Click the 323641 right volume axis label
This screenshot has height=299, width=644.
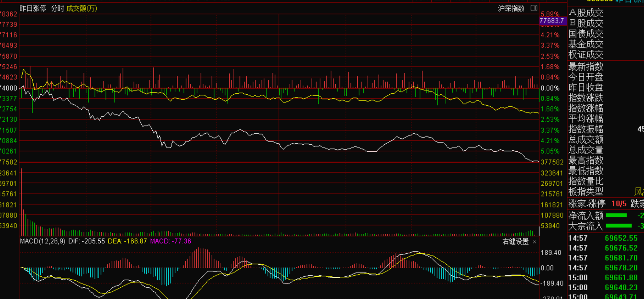(552, 173)
